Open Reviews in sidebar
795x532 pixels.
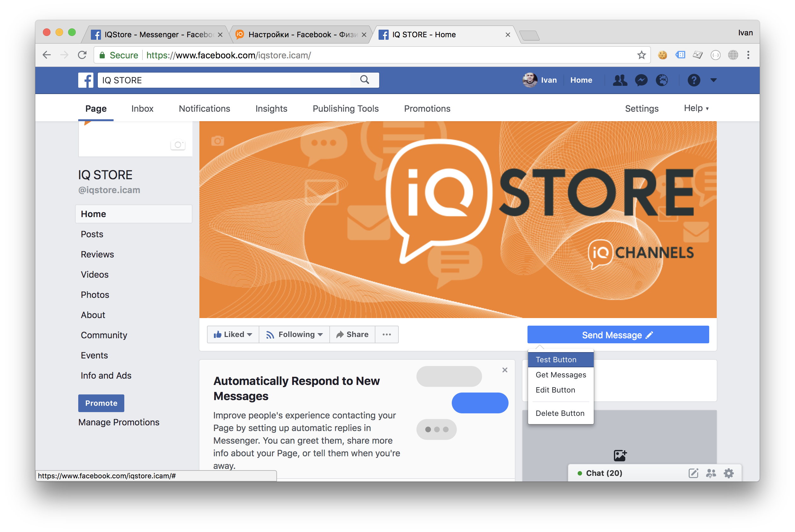click(97, 254)
